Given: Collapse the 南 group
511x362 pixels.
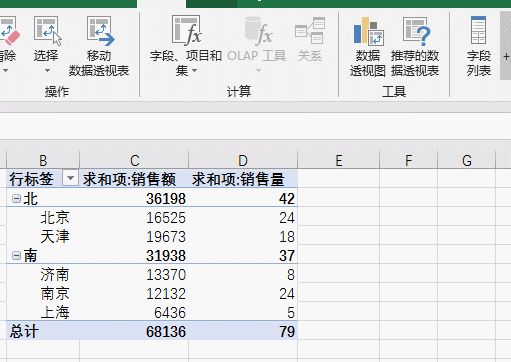Looking at the screenshot, I should click(16, 256).
